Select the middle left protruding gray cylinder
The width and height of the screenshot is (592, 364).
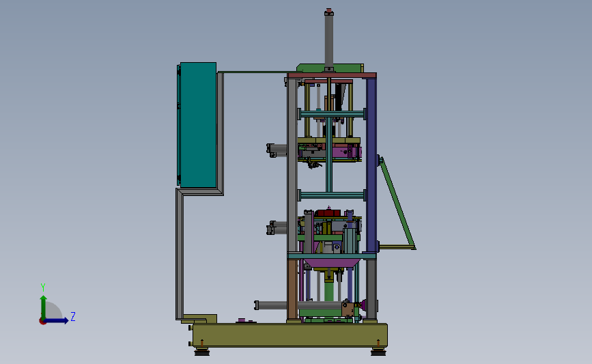277,227
